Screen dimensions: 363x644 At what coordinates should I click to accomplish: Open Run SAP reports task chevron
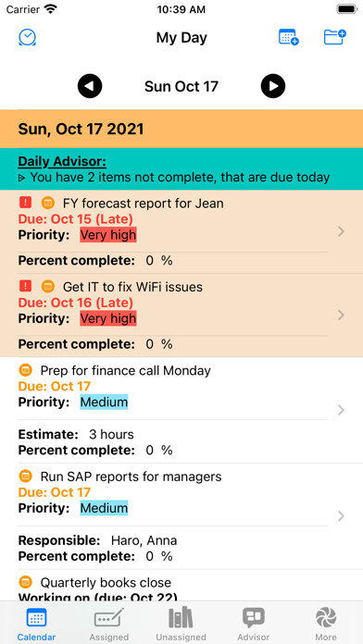(x=341, y=516)
